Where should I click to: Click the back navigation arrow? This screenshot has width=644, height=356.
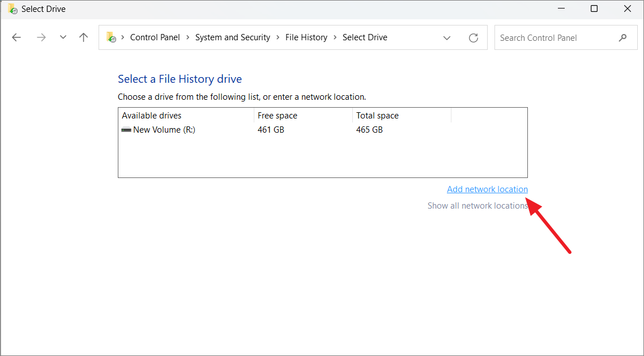pos(16,37)
